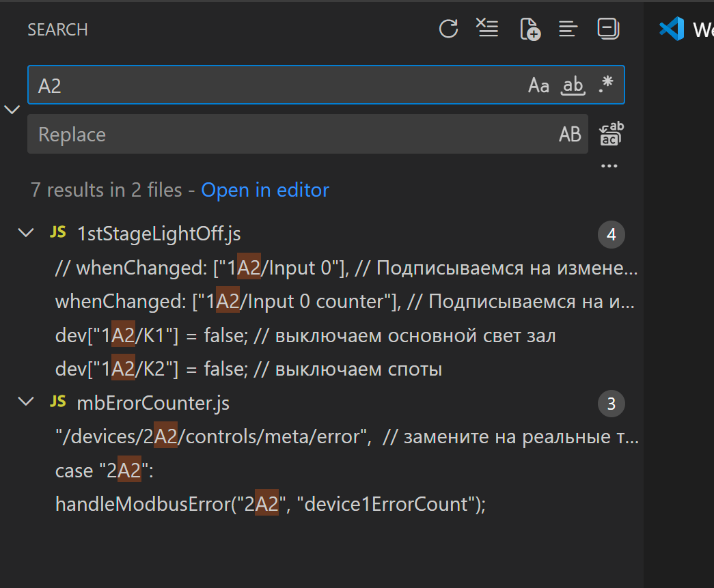Toggle Match Whole Word option
714x588 pixels.
click(x=573, y=85)
